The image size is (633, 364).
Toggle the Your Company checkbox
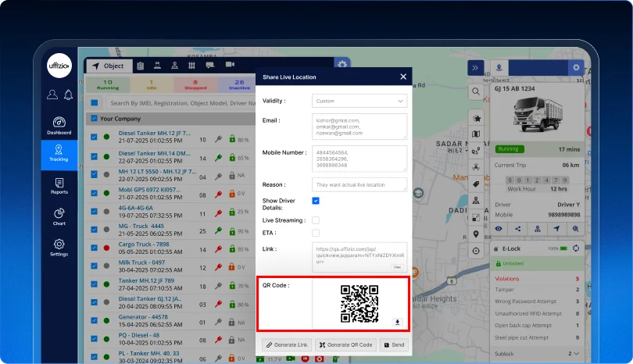click(94, 118)
